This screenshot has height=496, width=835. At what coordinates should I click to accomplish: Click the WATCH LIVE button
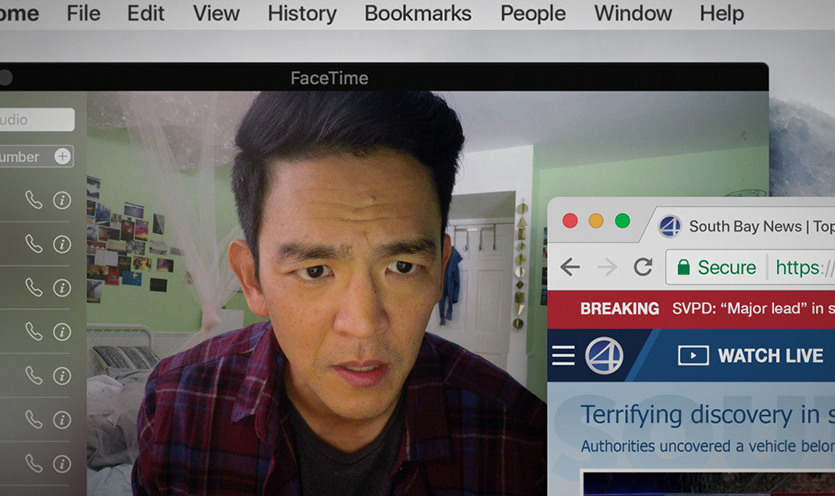click(x=751, y=355)
